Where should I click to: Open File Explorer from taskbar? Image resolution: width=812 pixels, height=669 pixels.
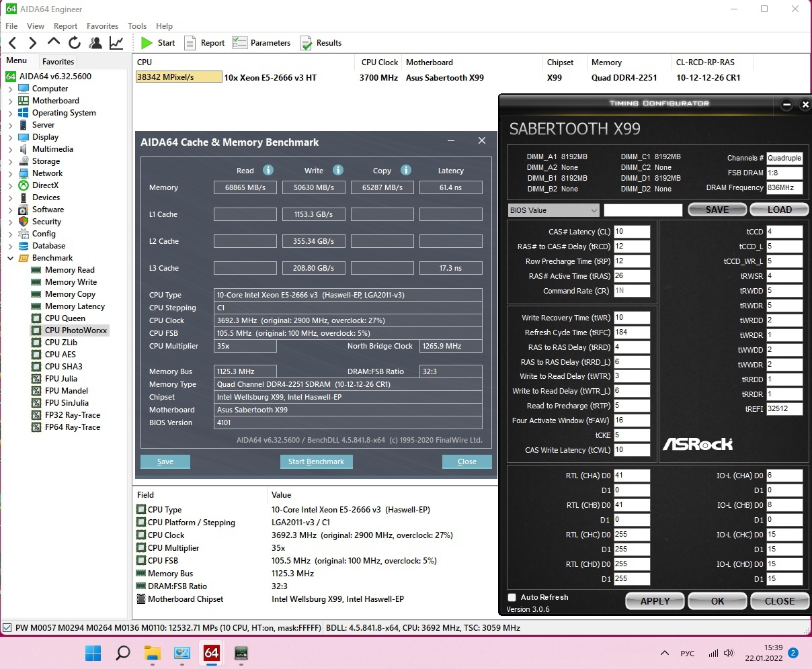153,653
